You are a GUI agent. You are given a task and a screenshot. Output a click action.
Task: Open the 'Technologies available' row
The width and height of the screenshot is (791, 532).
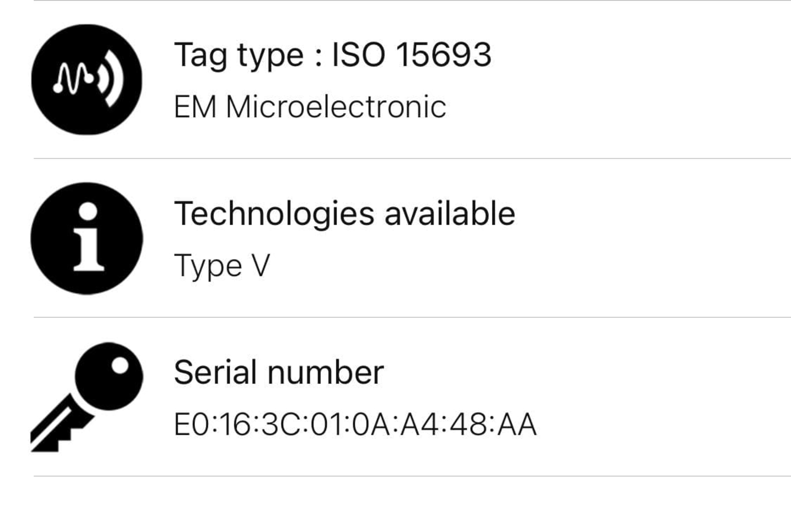[344, 214]
